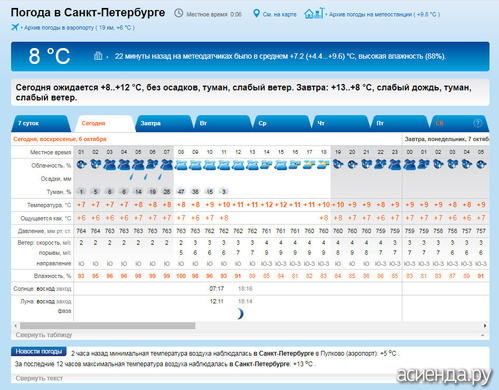The image size is (499, 390).
Task: Select the 'Сб' Saturday tab
Action: pyautogui.click(x=439, y=123)
